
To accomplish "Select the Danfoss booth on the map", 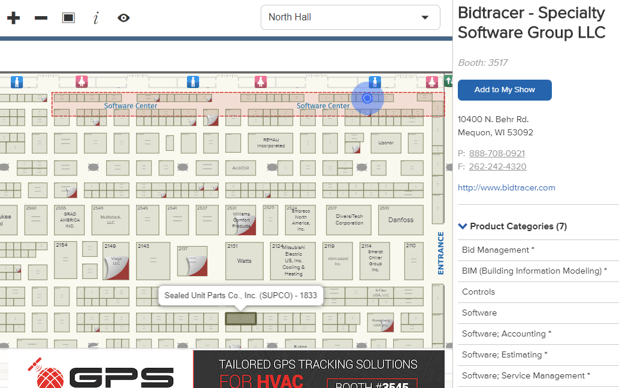I will tap(401, 220).
